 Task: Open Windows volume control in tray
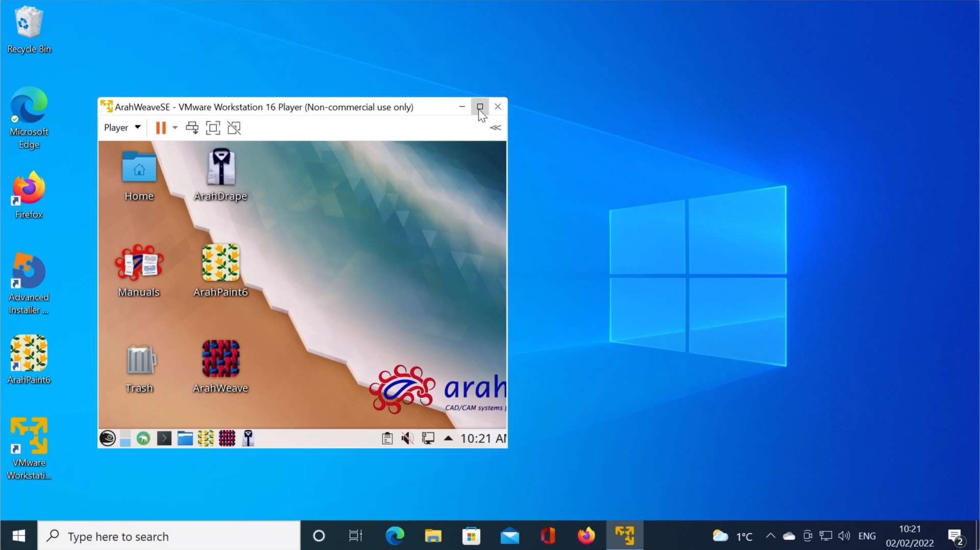coord(844,536)
